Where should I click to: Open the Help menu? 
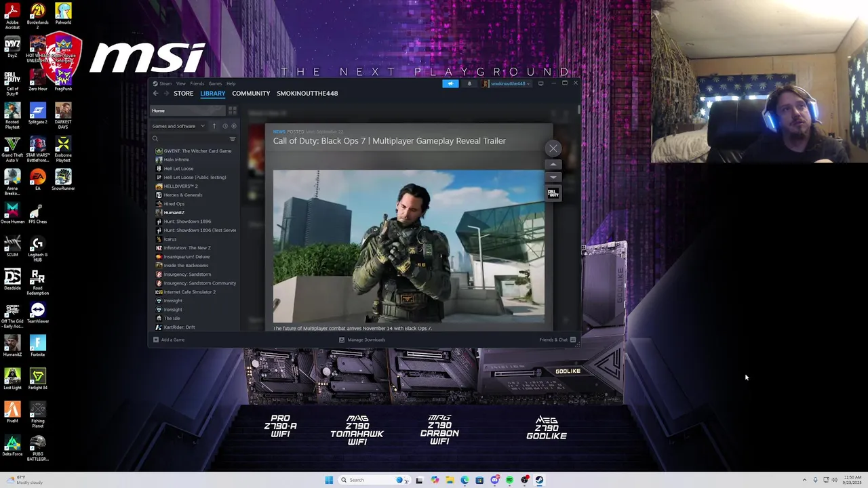tap(231, 83)
